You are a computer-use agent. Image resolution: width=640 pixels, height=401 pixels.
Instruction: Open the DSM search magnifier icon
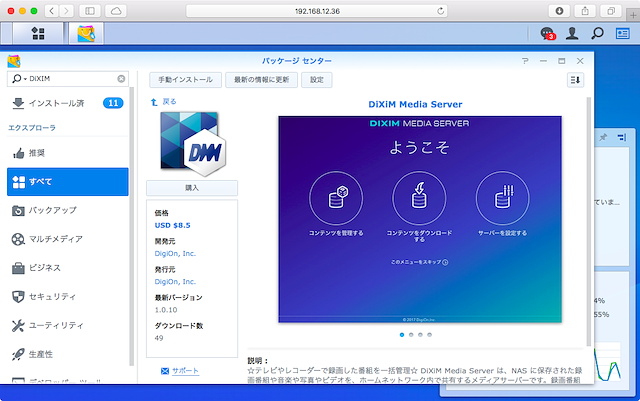click(x=597, y=33)
